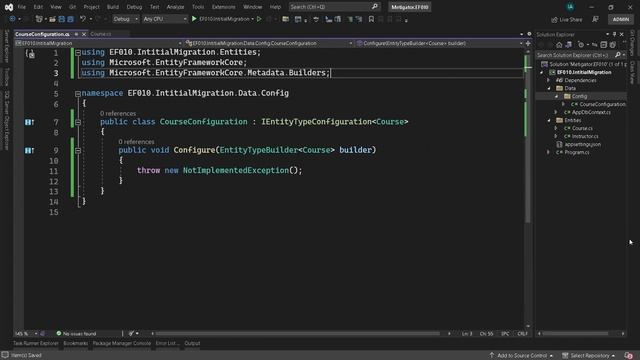This screenshot has width=640, height=360.
Task: Click the Solution Explorer pending changes filter icon
Action: [581, 45]
